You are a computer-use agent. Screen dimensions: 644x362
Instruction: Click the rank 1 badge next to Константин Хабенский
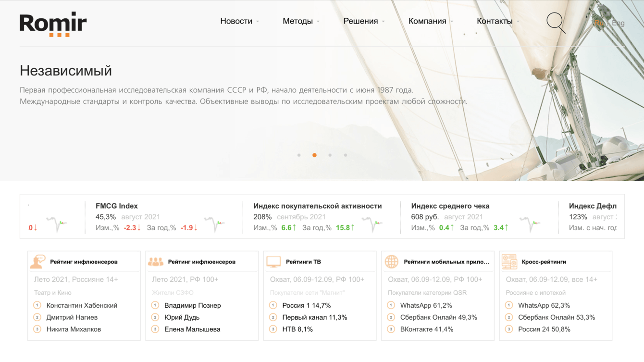pos(37,305)
